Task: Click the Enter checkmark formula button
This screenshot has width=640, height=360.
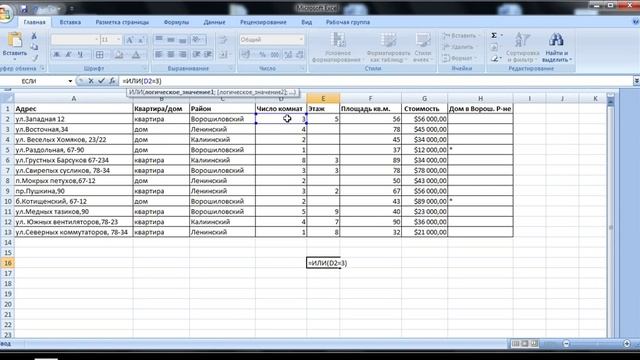Action: point(102,81)
